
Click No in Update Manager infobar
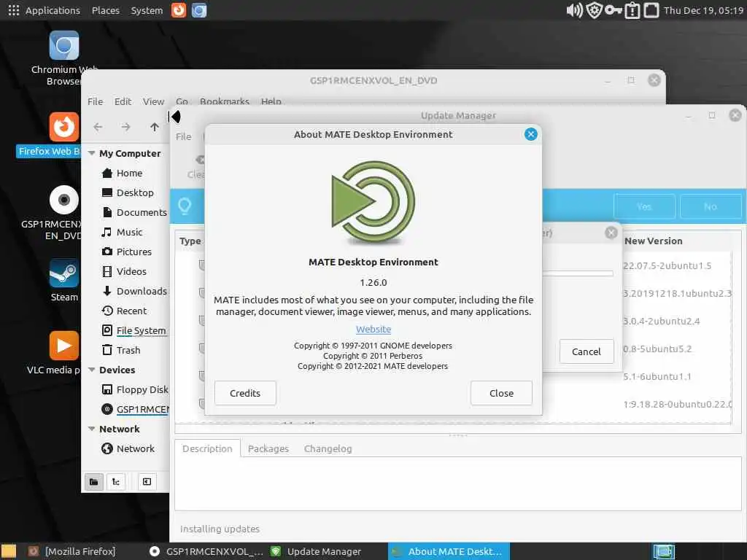[711, 206]
